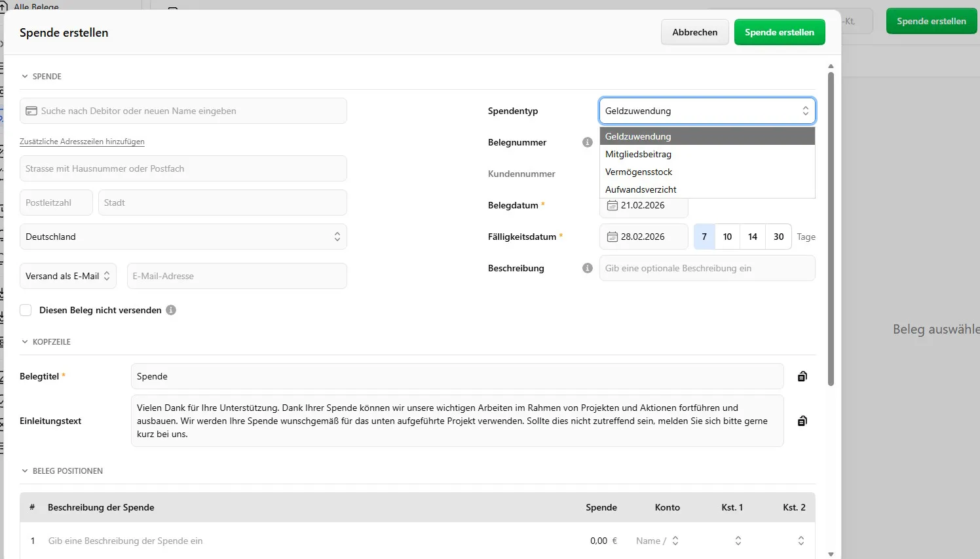Open the Deutschland country dropdown
980x559 pixels.
tap(183, 237)
